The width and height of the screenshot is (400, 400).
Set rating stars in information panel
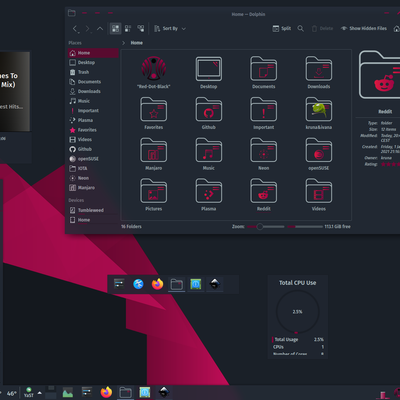(390, 164)
